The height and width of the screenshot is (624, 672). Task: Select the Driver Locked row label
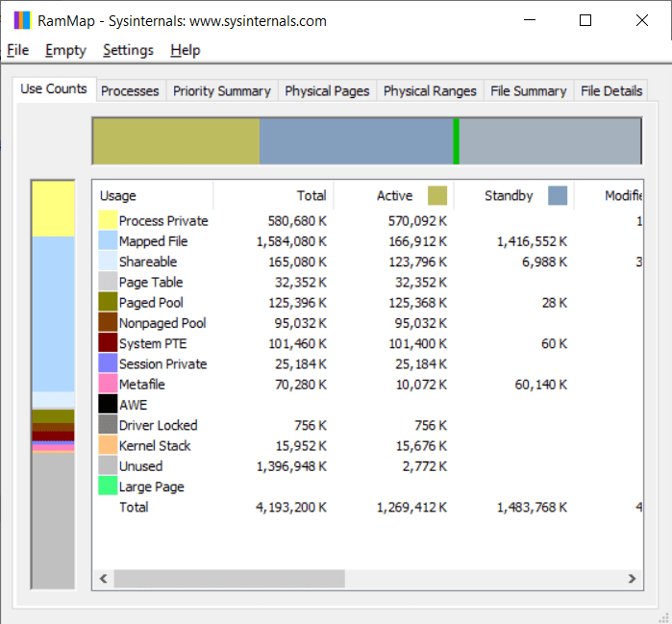pos(158,425)
